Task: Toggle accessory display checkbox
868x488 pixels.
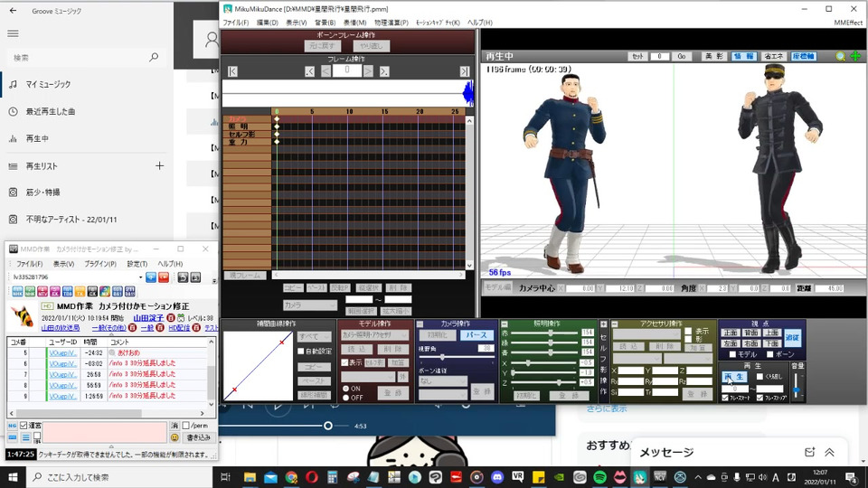Action: (688, 331)
